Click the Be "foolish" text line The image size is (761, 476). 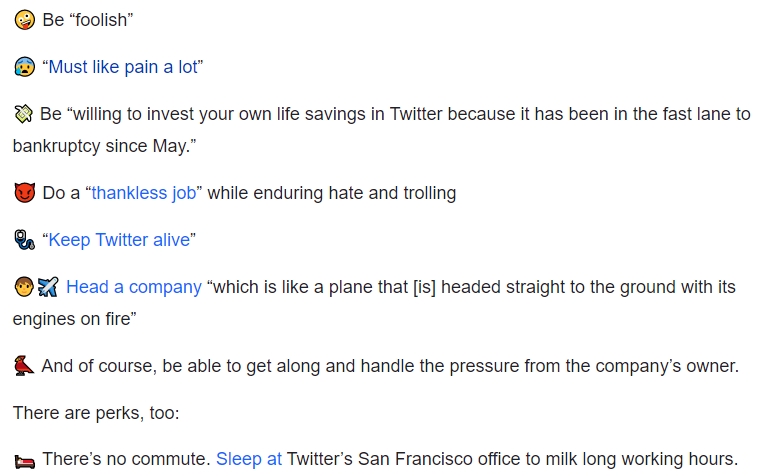click(88, 20)
